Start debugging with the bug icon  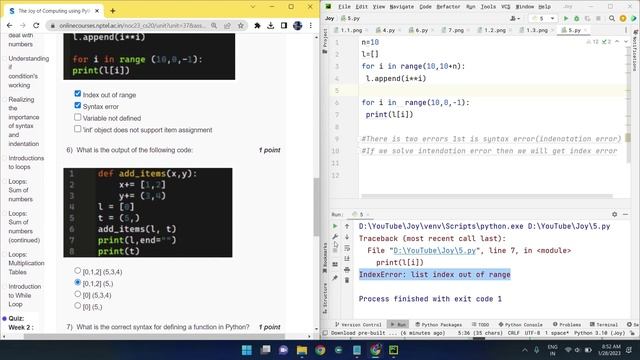tap(576, 18)
